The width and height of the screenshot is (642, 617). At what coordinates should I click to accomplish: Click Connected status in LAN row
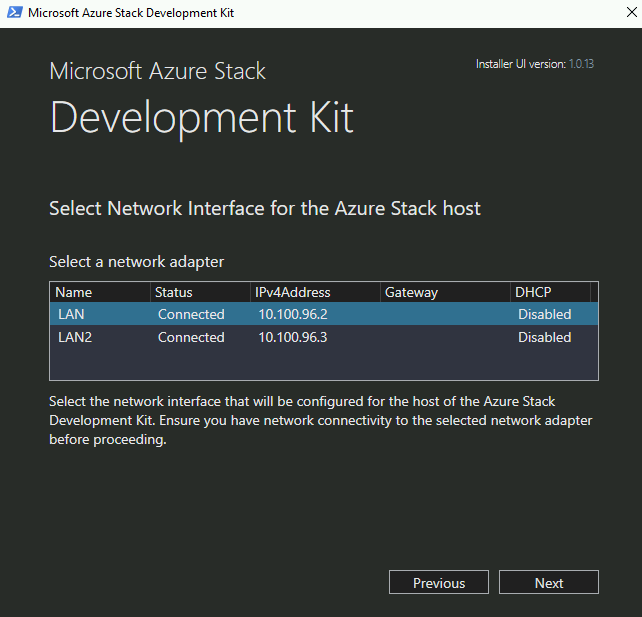tap(191, 314)
